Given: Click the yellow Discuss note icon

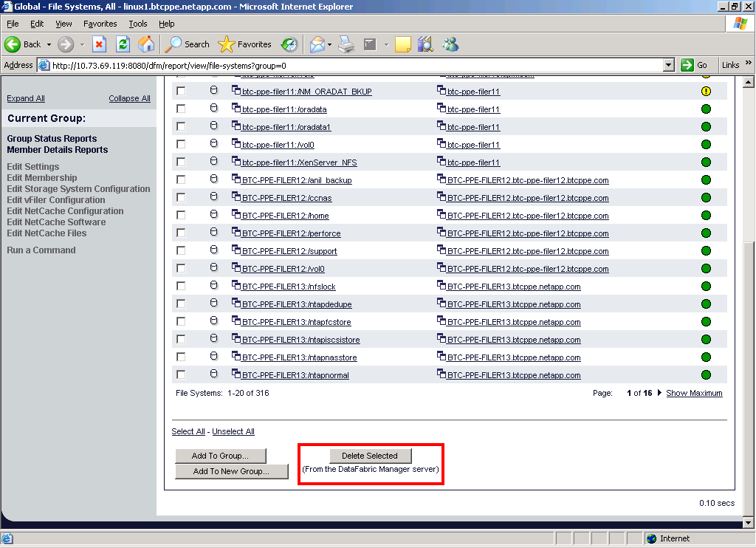Looking at the screenshot, I should pyautogui.click(x=402, y=44).
